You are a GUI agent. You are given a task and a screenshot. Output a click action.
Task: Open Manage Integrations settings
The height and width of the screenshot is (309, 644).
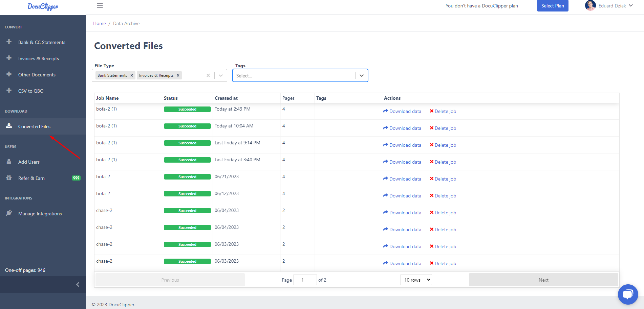click(40, 213)
